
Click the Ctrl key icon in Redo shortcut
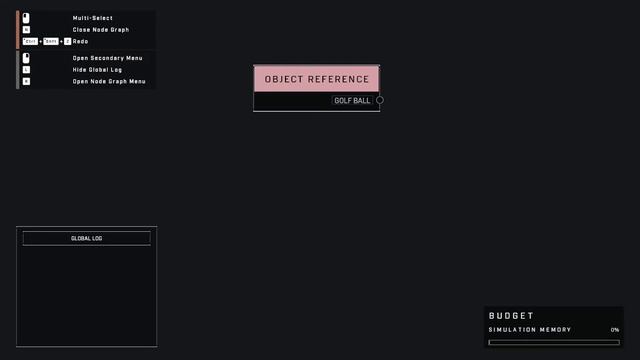click(30, 42)
